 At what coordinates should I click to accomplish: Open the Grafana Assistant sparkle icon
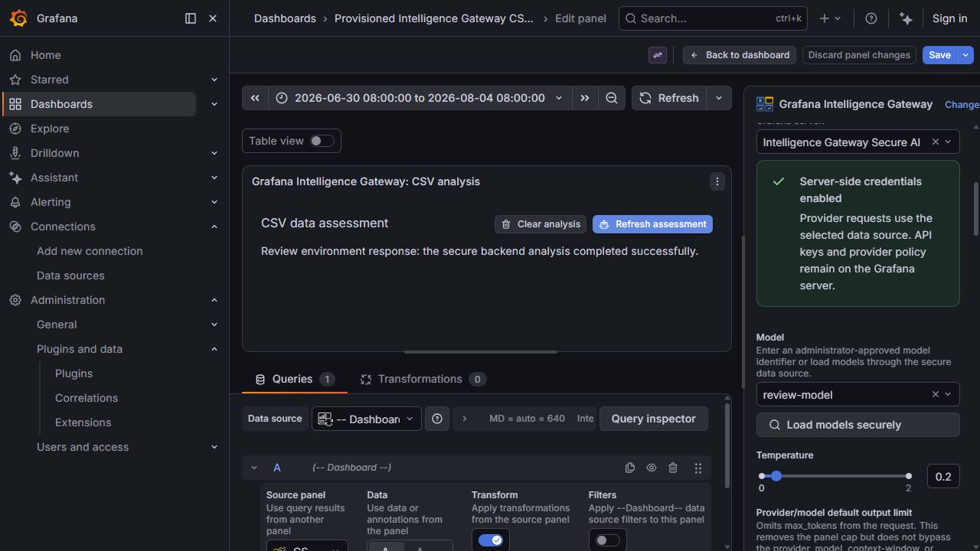coord(906,18)
